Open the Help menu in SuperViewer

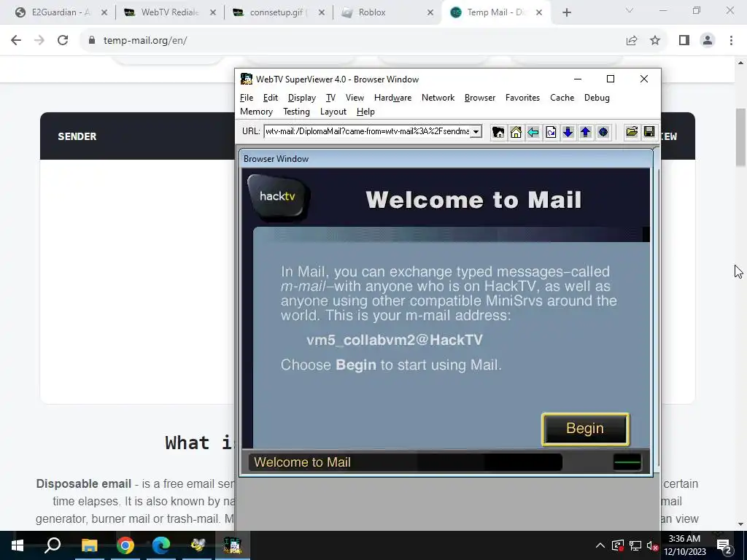pos(365,112)
